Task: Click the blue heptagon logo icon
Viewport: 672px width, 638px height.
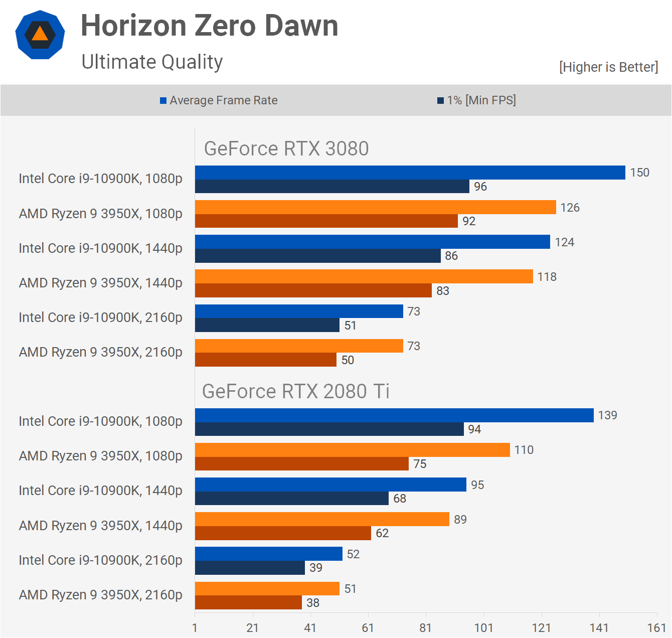Action: coord(40,35)
